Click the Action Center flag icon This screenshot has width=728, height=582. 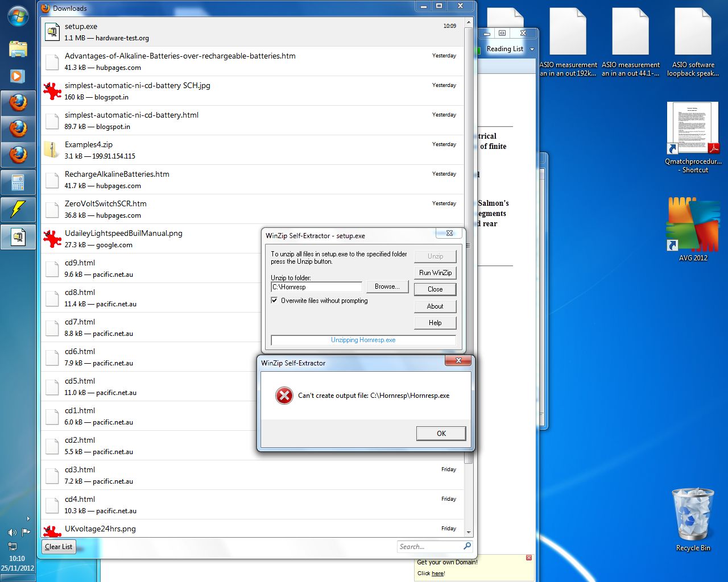(x=26, y=533)
